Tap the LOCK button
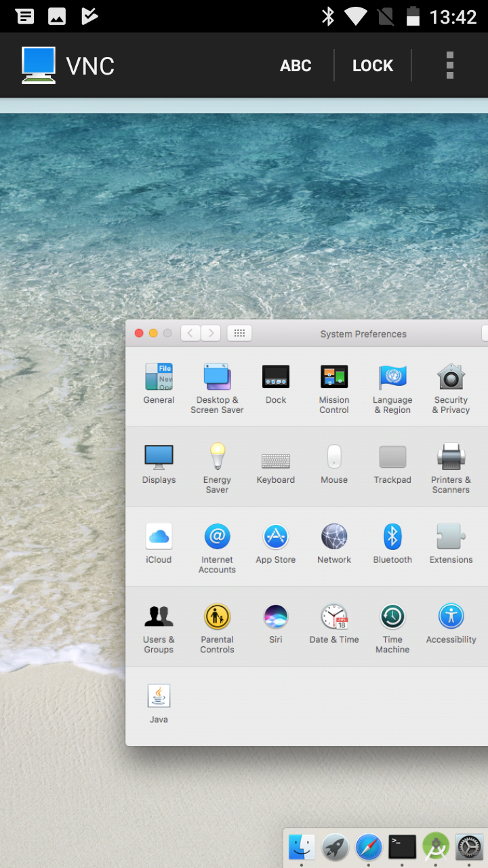The height and width of the screenshot is (868, 488). [373, 66]
